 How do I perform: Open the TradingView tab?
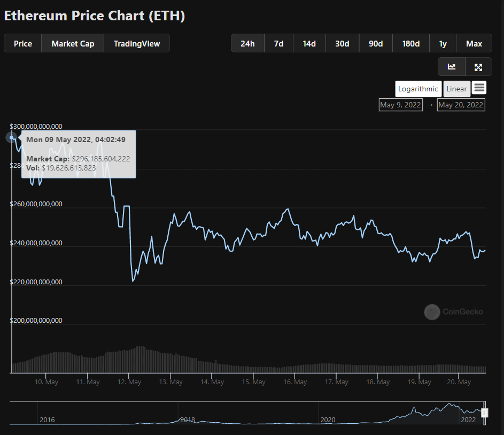(x=137, y=43)
